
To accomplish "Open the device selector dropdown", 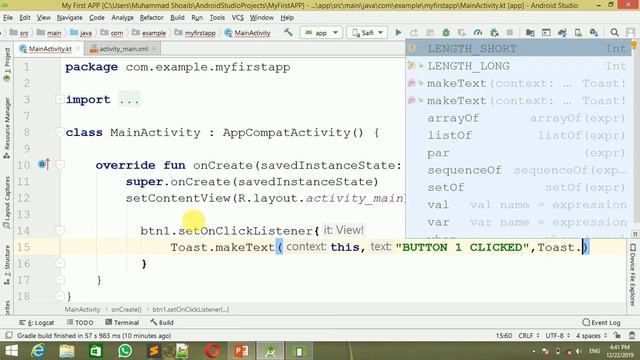I will [367, 33].
